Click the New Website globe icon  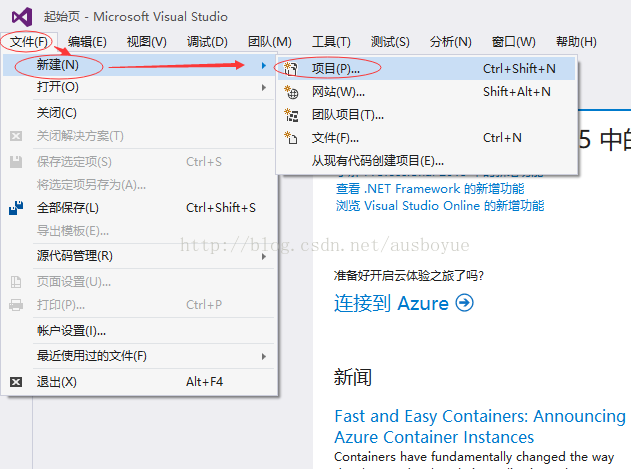[291, 92]
